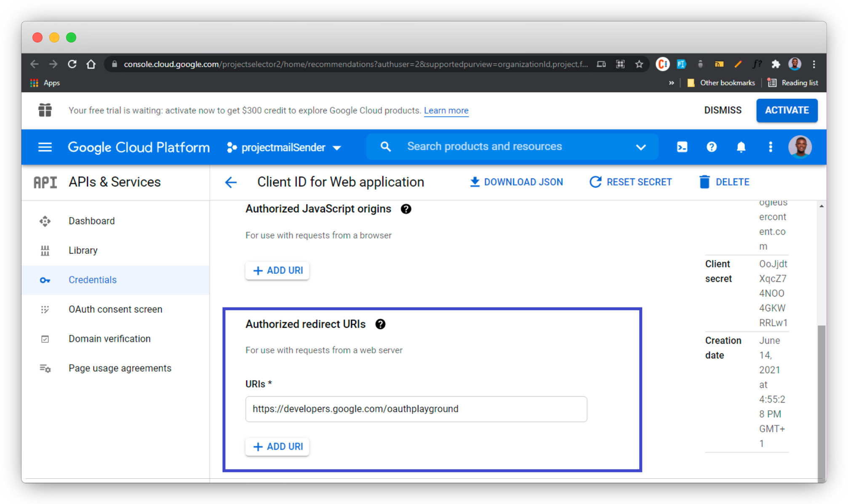The image size is (848, 504).
Task: Open the OAuth consent screen page
Action: pos(115,310)
